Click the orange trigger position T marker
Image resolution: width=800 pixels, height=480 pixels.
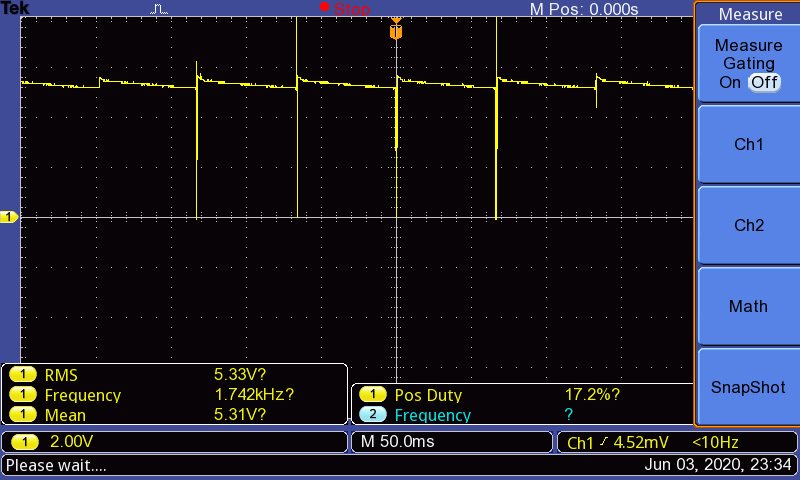pos(396,30)
